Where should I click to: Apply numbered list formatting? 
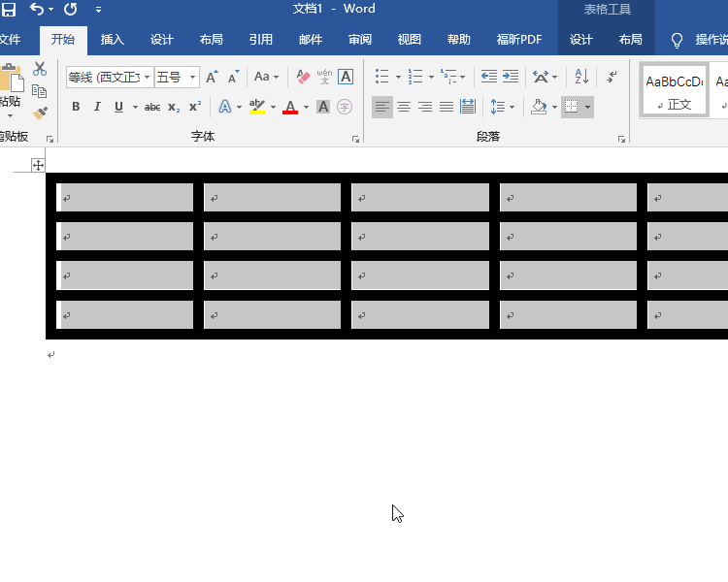point(415,77)
